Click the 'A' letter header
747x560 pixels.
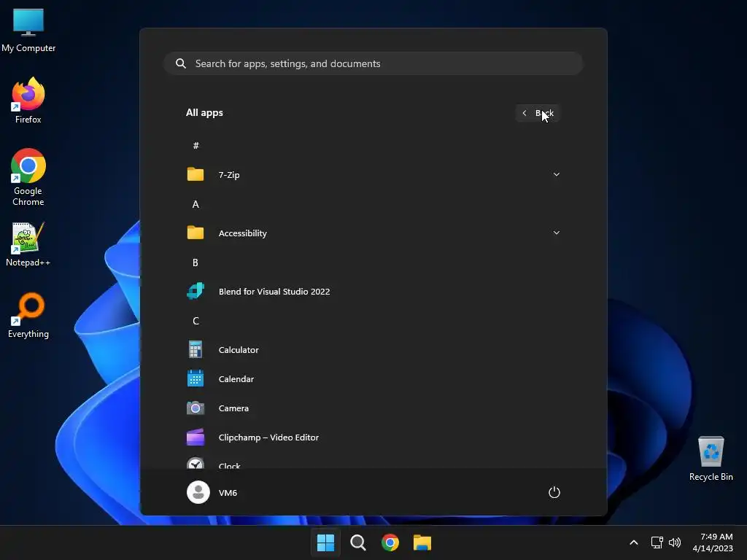pyautogui.click(x=196, y=204)
